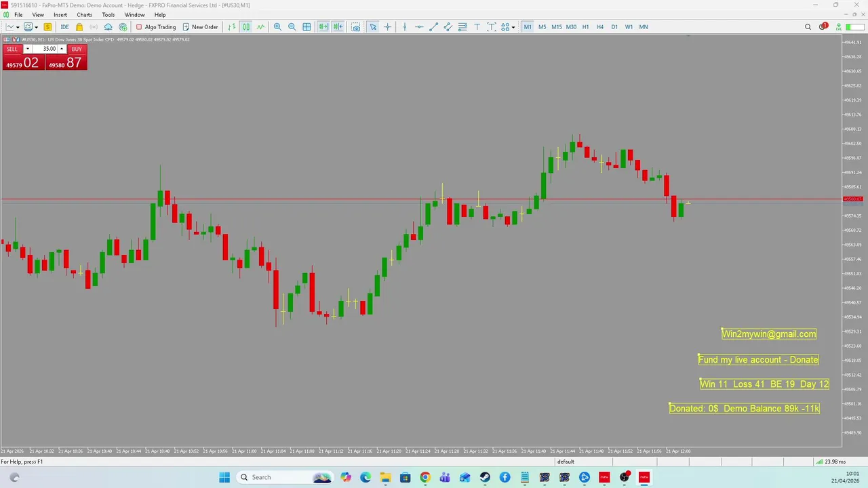Click the lot volume 35.00 field
This screenshot has width=868, height=488.
pos(45,49)
